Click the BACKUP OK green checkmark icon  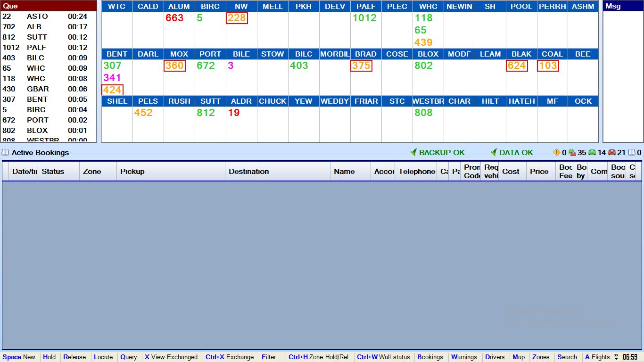click(x=413, y=153)
